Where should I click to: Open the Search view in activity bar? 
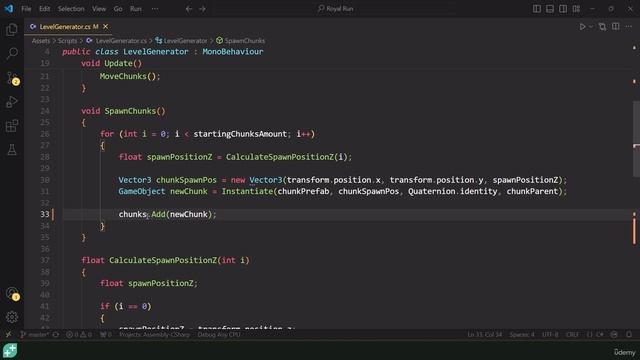pyautogui.click(x=12, y=53)
